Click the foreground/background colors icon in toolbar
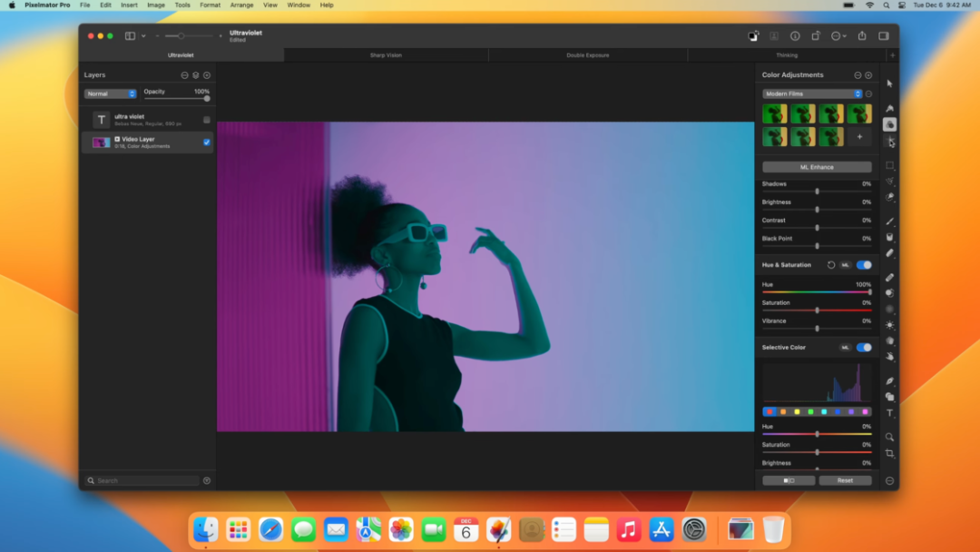980x552 pixels. (754, 36)
